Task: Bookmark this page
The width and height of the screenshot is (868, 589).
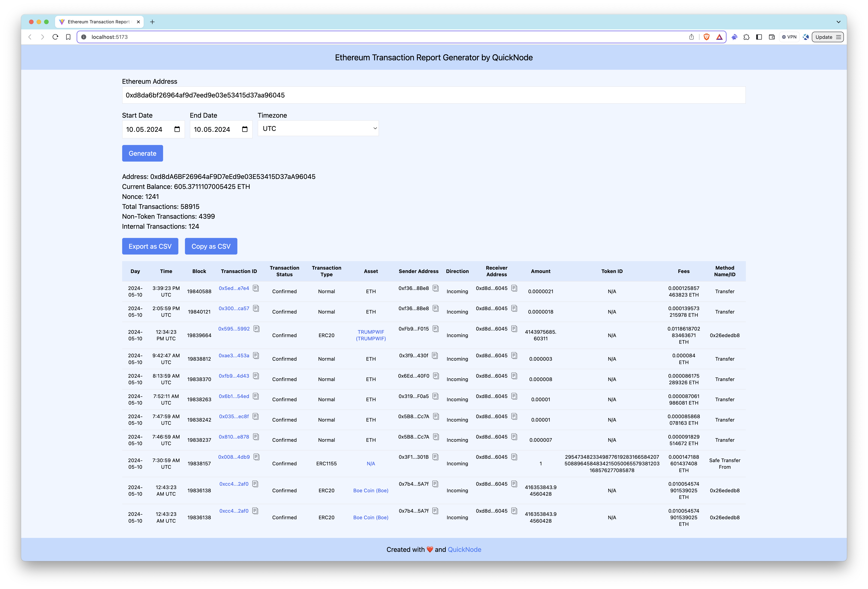Action: click(68, 37)
